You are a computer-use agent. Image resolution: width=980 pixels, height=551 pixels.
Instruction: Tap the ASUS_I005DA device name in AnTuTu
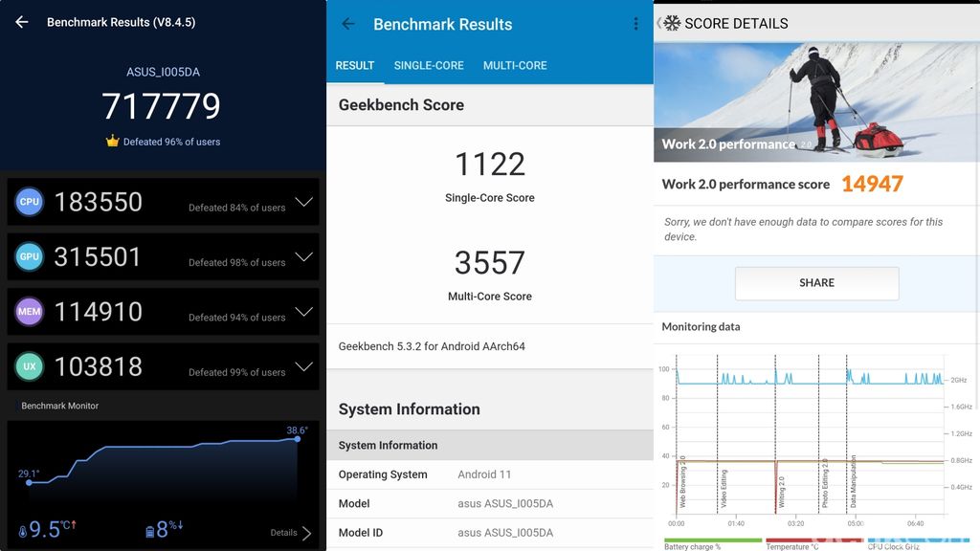coord(163,72)
